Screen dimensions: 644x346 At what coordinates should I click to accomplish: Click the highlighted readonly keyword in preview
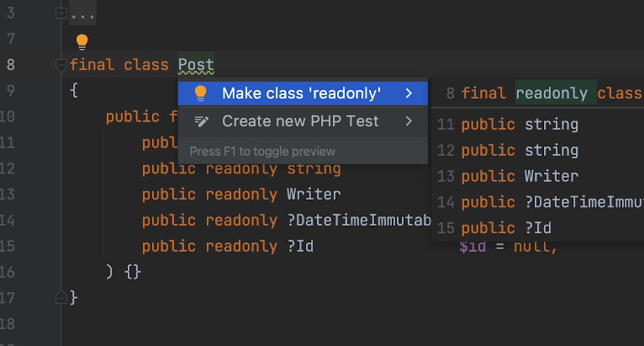pyautogui.click(x=552, y=93)
